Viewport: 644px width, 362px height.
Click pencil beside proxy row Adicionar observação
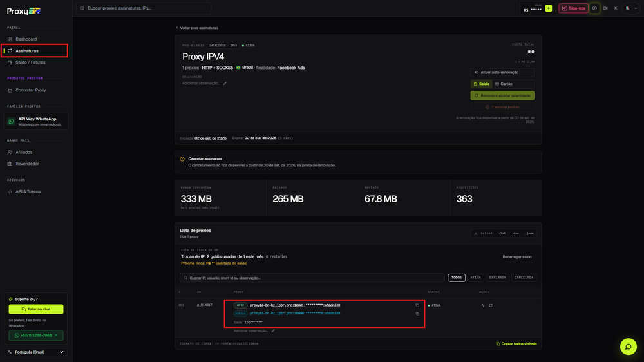(x=273, y=331)
